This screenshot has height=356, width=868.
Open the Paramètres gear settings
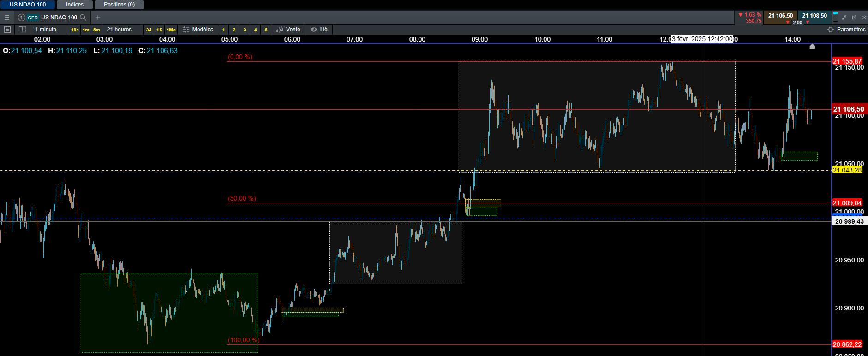click(x=846, y=30)
